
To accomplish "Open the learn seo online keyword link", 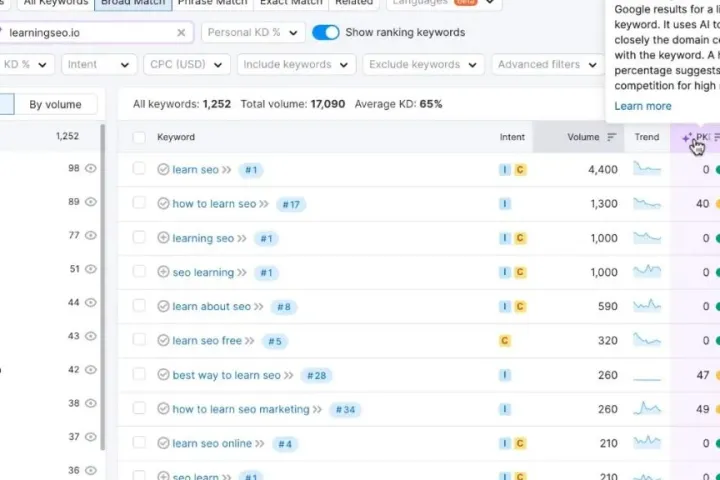I will pos(212,443).
